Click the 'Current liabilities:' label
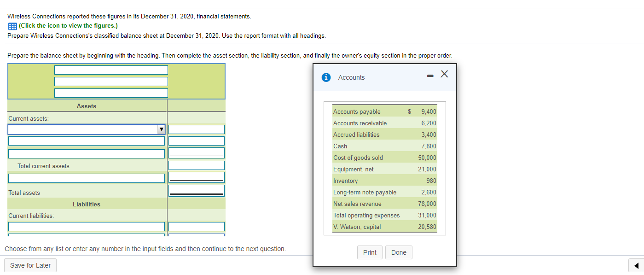644x275 pixels. tap(31, 216)
